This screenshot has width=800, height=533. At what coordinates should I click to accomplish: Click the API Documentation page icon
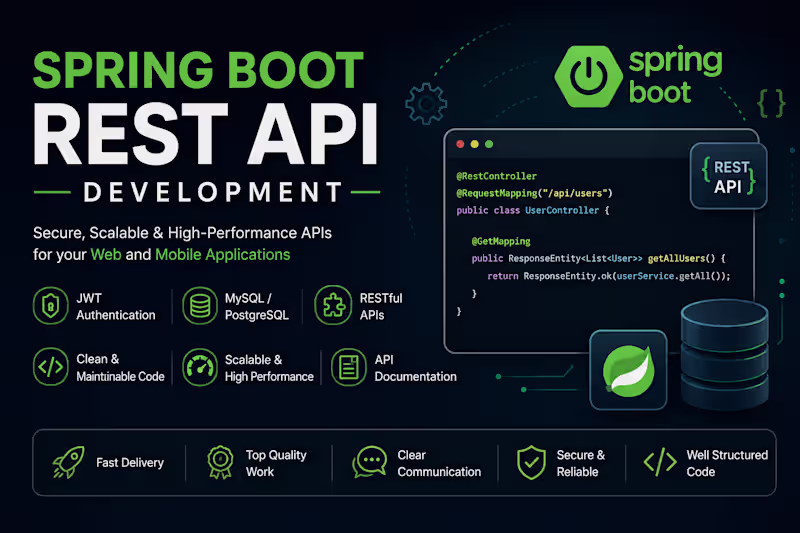(349, 367)
